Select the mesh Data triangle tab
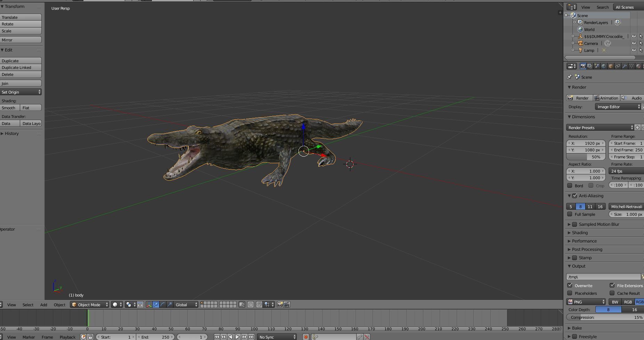Image resolution: width=644 pixels, height=340 pixels. pos(631,66)
